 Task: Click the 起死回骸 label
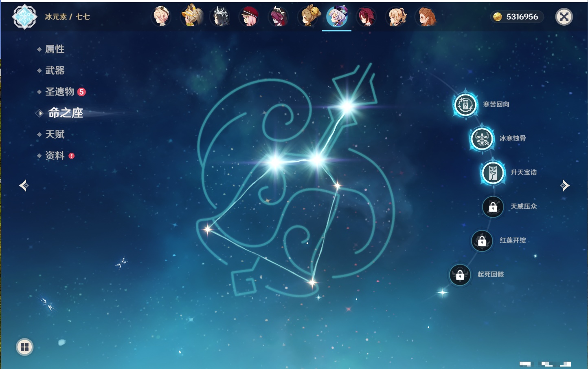click(491, 274)
